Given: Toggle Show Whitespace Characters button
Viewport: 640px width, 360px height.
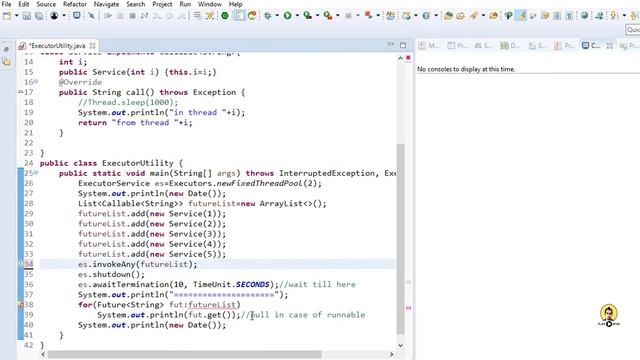Looking at the screenshot, I should click(x=569, y=16).
